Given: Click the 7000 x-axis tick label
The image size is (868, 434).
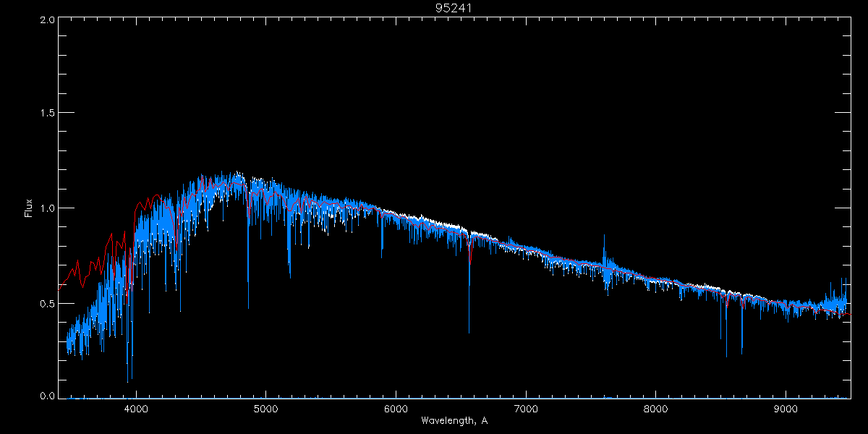Looking at the screenshot, I should pyautogui.click(x=526, y=409).
